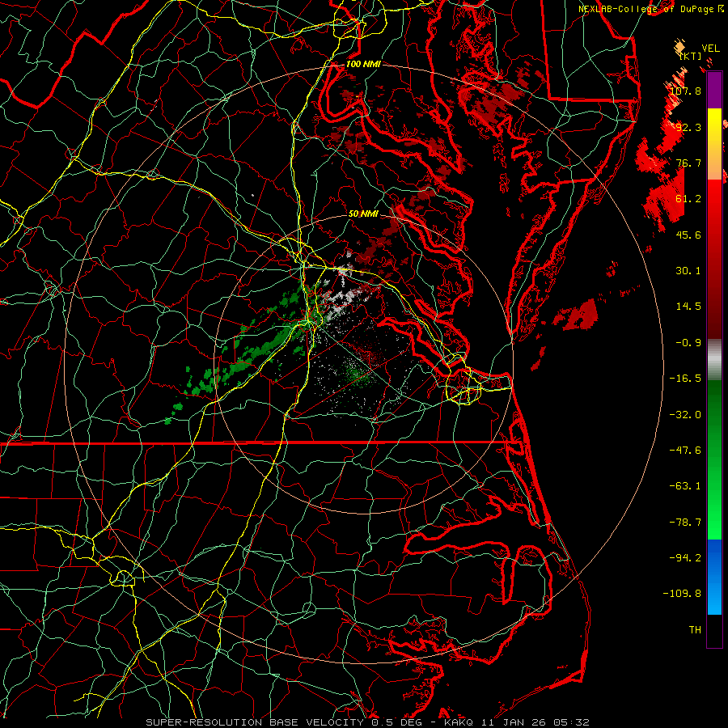
Task: Select the -16.5 scale value
Action: coord(685,379)
